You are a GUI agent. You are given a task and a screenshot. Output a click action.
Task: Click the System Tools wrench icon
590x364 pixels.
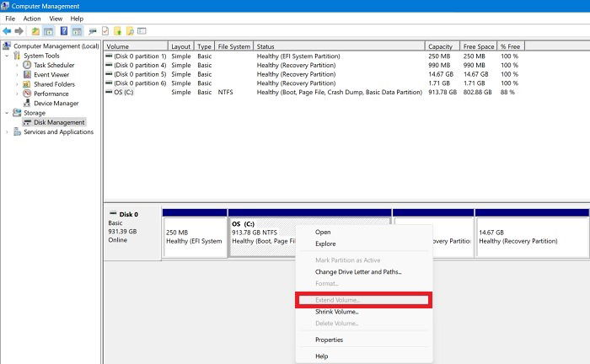[17, 56]
